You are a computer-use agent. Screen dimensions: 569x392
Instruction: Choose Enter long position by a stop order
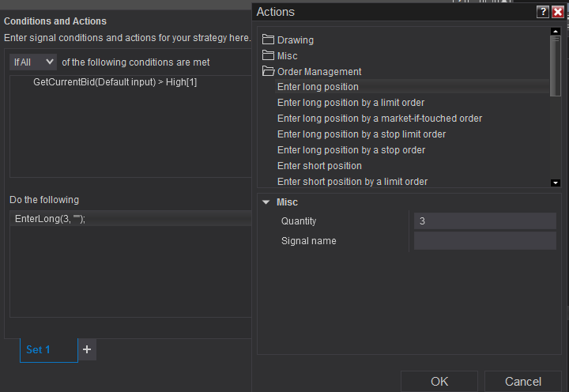tap(351, 150)
